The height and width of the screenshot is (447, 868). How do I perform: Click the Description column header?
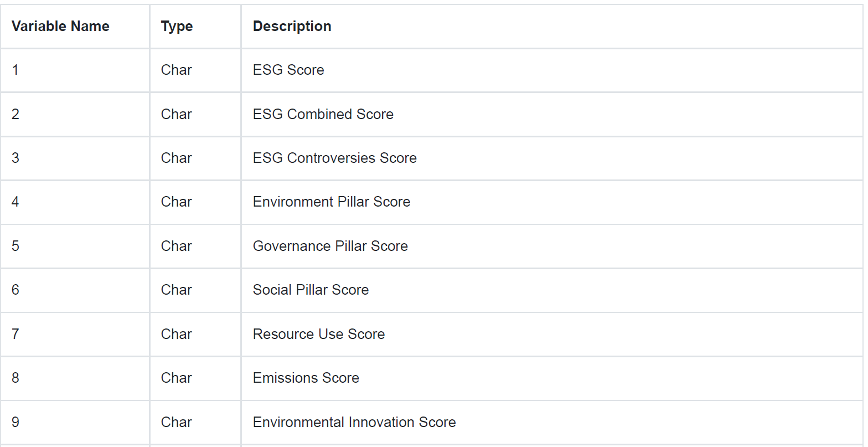point(292,26)
